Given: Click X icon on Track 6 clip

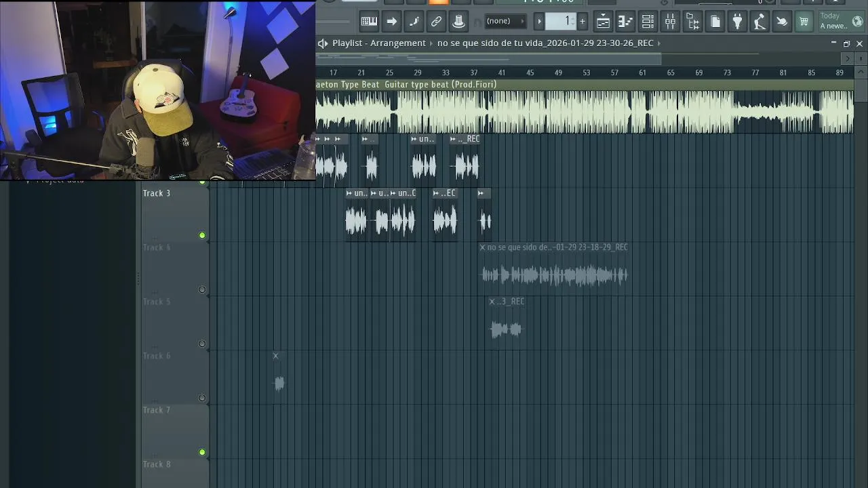Looking at the screenshot, I should point(275,356).
